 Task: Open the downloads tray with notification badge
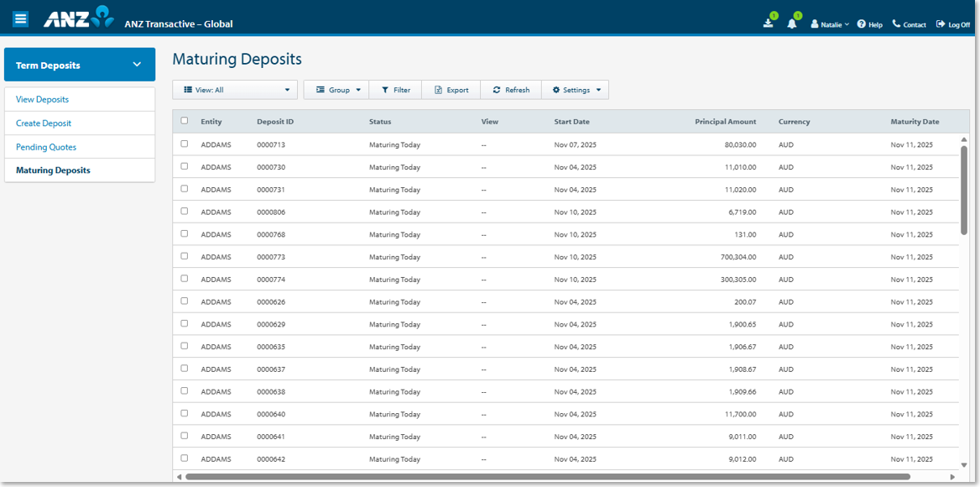coord(769,23)
